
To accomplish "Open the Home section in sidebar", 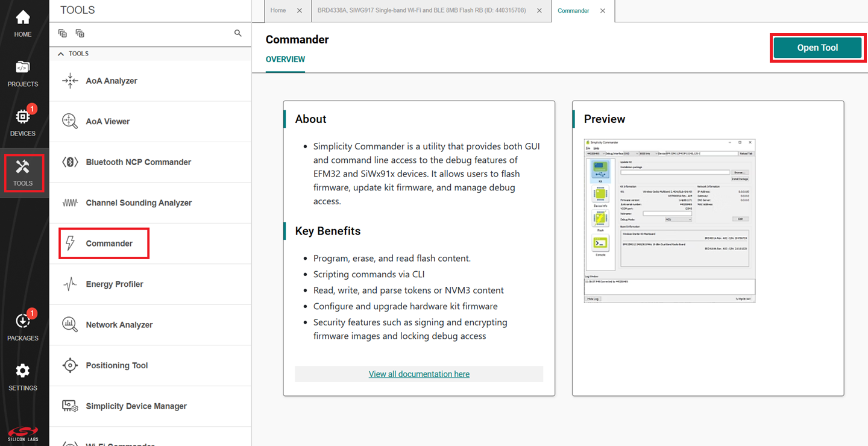I will tap(23, 24).
